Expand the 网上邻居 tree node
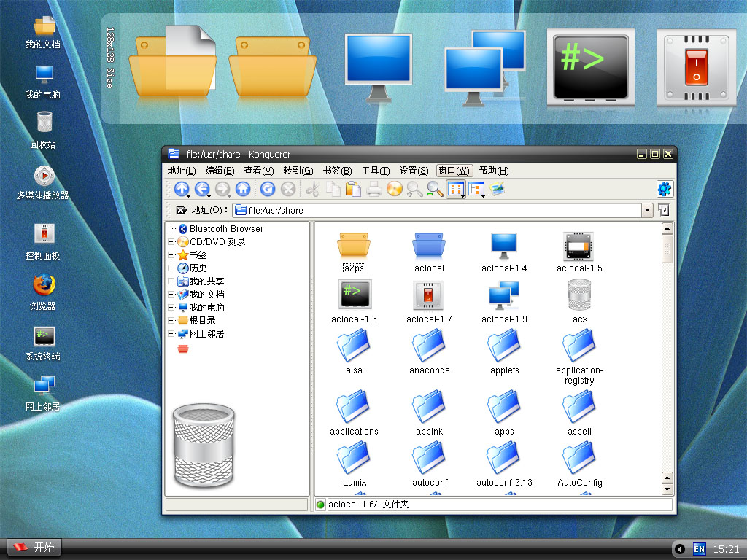 pyautogui.click(x=171, y=334)
